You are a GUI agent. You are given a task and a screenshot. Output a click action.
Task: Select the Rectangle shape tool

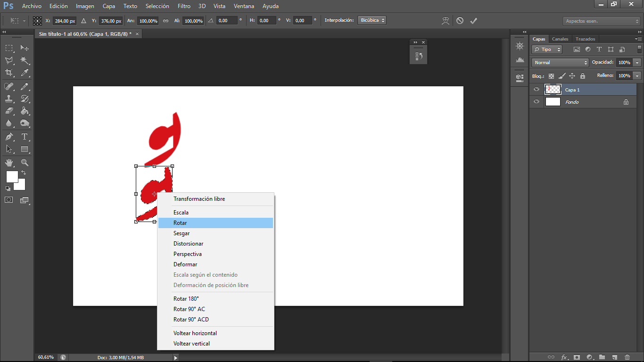tap(25, 149)
